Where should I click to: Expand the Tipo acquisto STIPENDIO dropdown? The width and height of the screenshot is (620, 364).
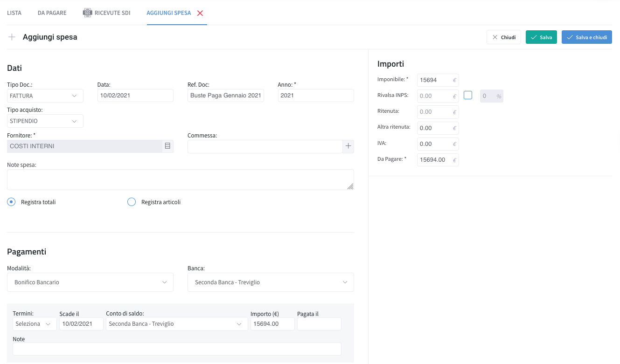[x=45, y=121]
